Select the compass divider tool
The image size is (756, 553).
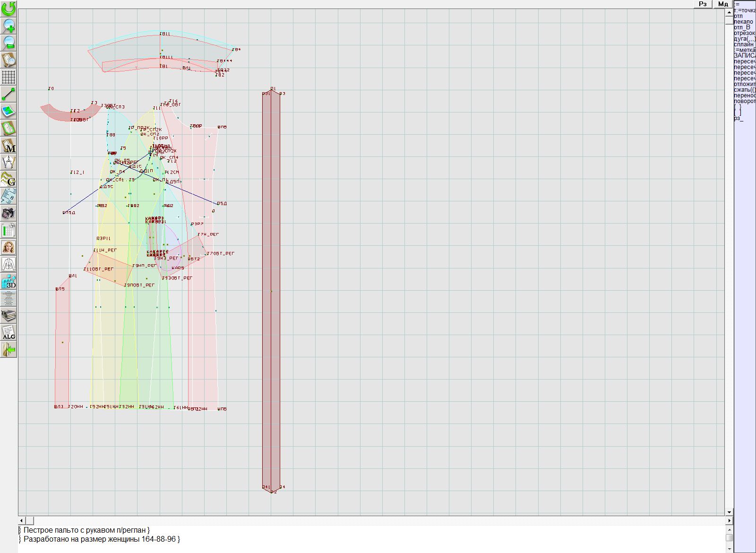pyautogui.click(x=9, y=162)
